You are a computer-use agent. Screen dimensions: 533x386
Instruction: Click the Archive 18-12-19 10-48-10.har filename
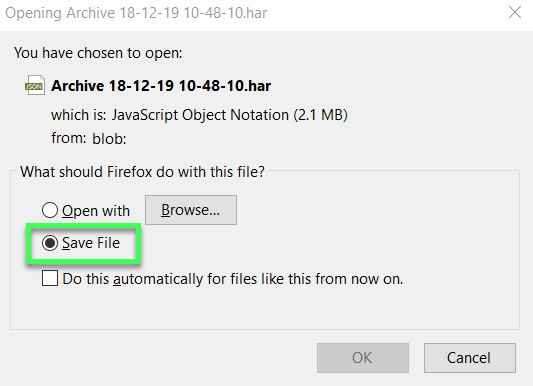tap(161, 86)
